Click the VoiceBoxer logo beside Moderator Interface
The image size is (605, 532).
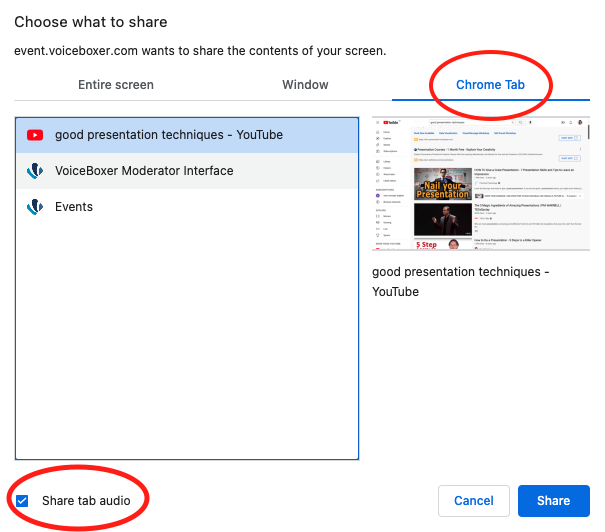[35, 171]
